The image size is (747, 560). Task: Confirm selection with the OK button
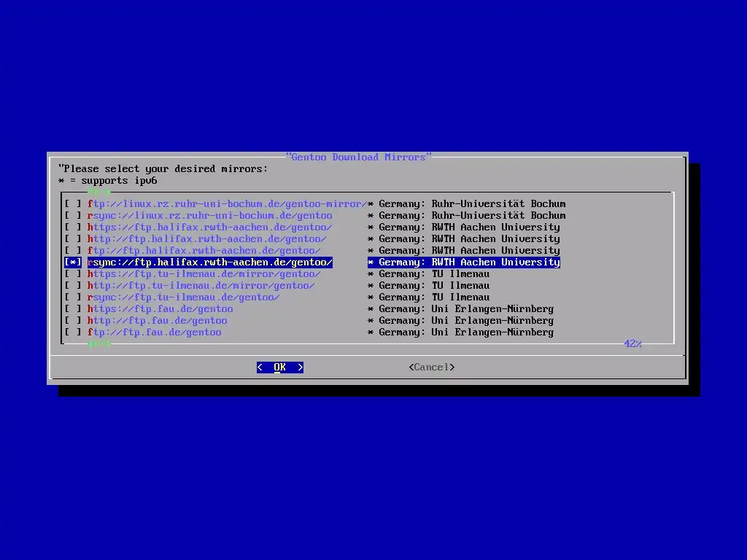pyautogui.click(x=280, y=367)
